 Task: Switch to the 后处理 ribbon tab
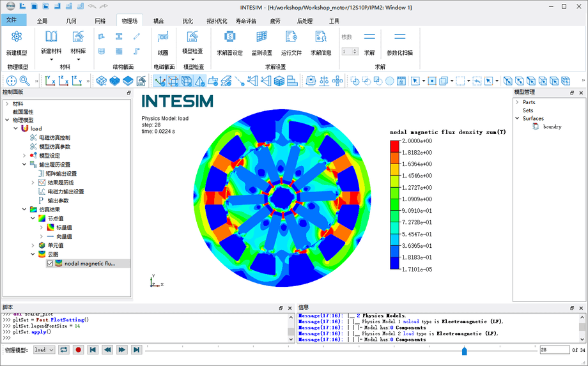click(x=305, y=20)
